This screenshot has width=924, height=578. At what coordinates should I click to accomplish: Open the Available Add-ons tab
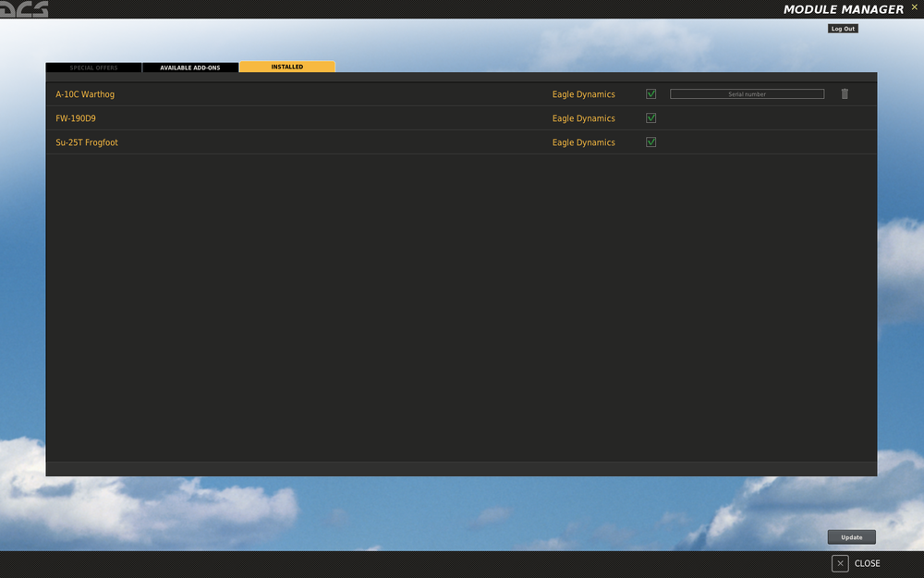click(x=190, y=68)
